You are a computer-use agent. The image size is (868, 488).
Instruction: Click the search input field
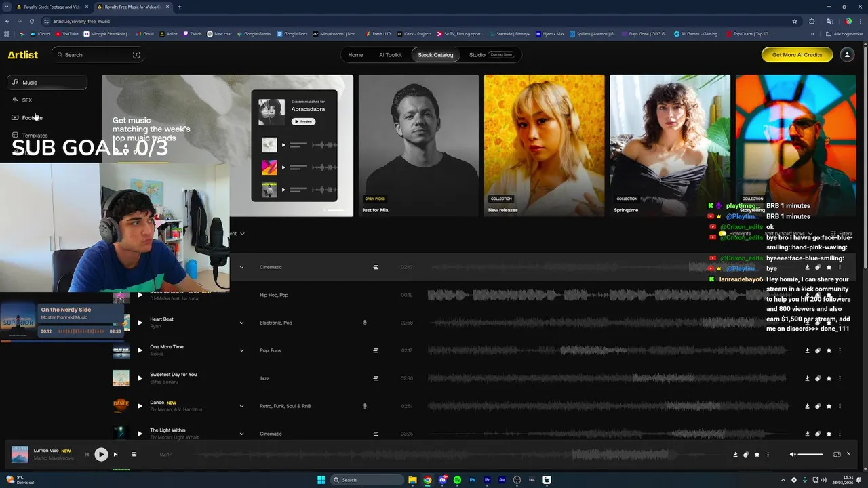pos(98,55)
